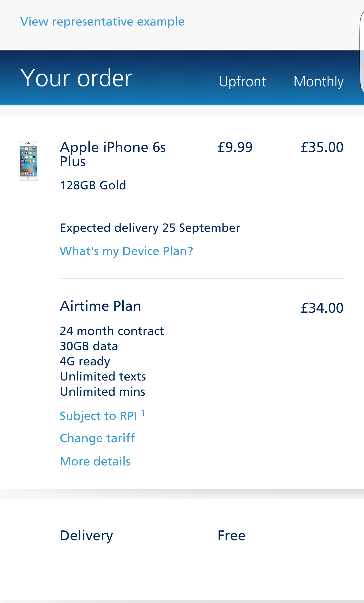This screenshot has height=603, width=364.
Task: Click the £35.00 monthly device price
Action: tap(322, 147)
